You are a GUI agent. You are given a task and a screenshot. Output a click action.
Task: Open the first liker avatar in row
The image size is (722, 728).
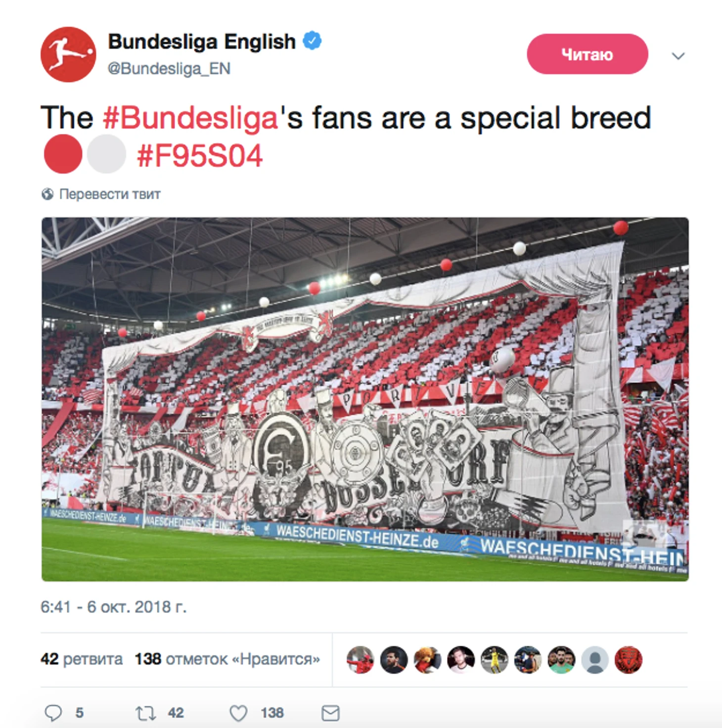click(x=360, y=660)
